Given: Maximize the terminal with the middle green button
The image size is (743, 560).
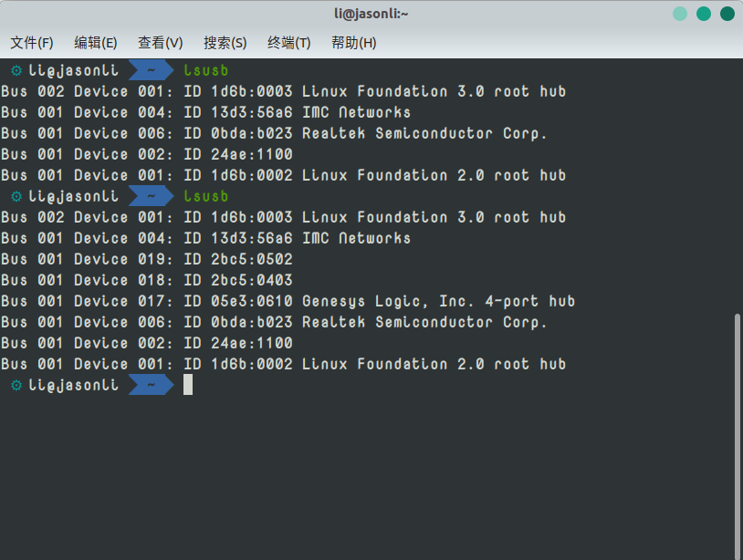Looking at the screenshot, I should [x=704, y=14].
